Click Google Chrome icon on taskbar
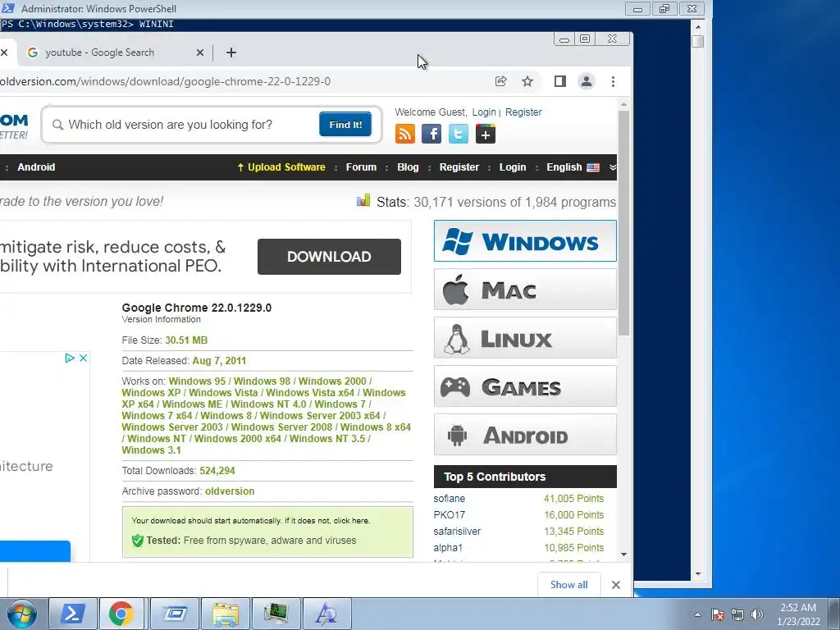 pos(121,614)
